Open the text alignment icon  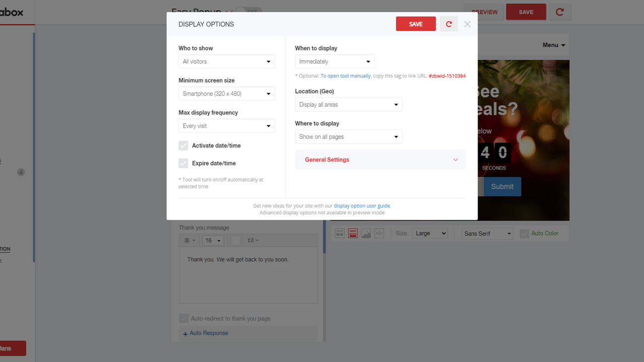(x=188, y=240)
